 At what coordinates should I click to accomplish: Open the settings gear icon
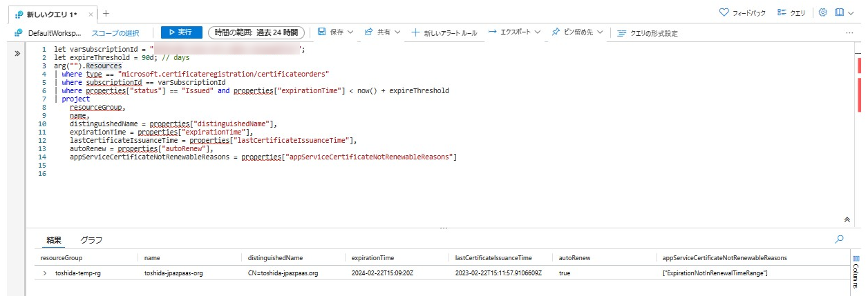pyautogui.click(x=822, y=12)
